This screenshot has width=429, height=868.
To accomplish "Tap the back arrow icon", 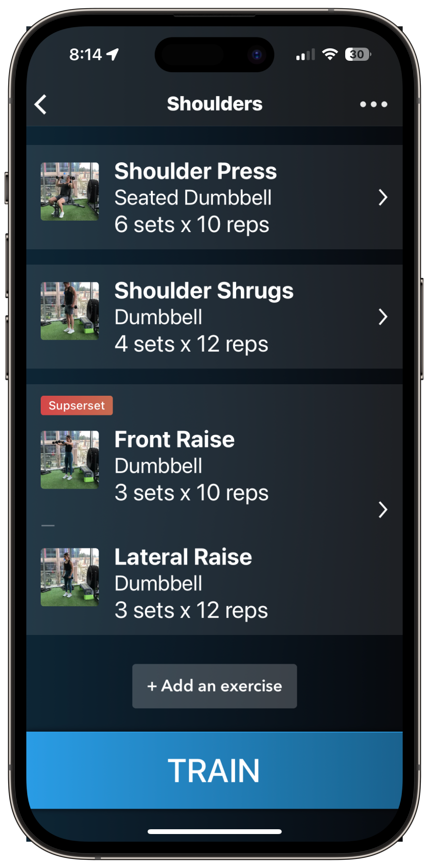I will click(x=41, y=104).
